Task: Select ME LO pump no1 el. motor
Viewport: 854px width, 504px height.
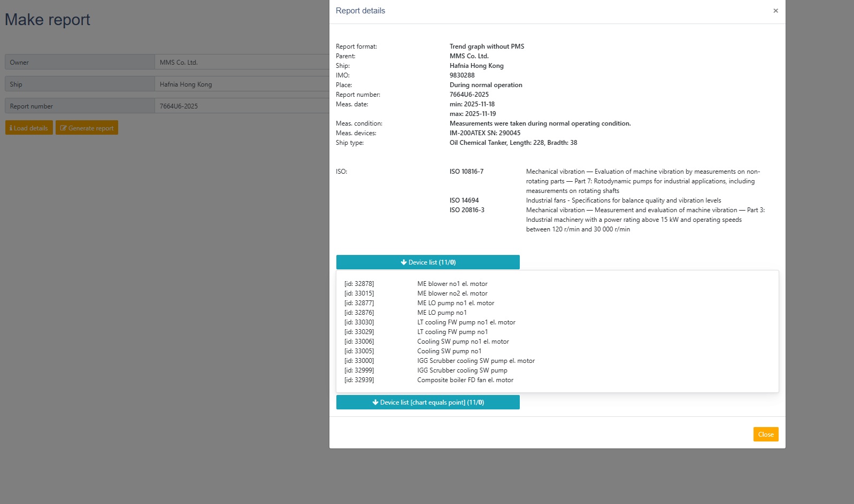Action: click(456, 303)
